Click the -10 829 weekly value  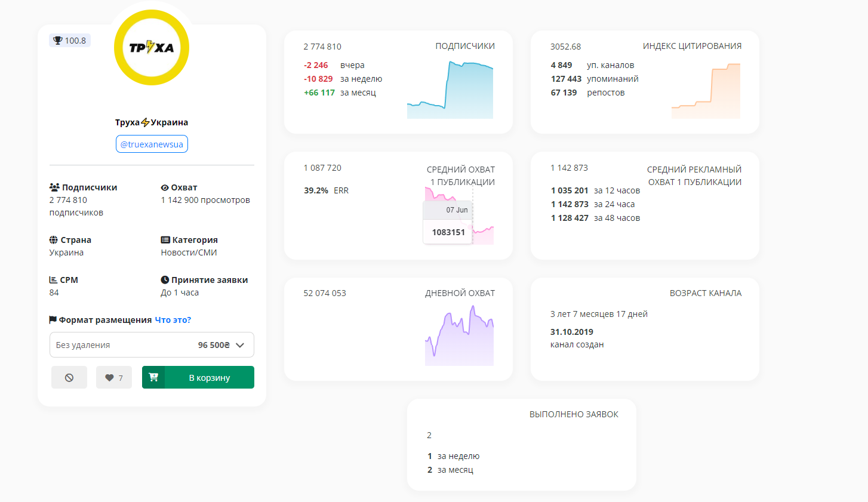318,79
